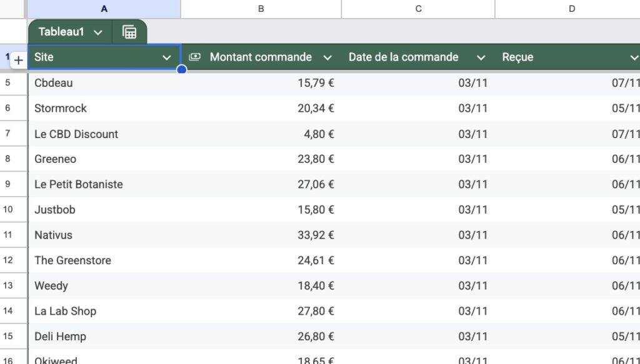Select the Stormrock cell
640x364 pixels.
pos(104,108)
